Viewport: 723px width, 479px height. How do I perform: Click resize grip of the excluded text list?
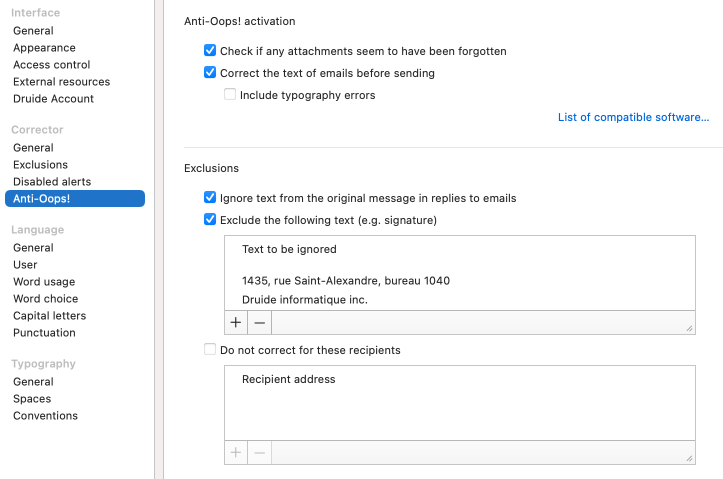(689, 328)
